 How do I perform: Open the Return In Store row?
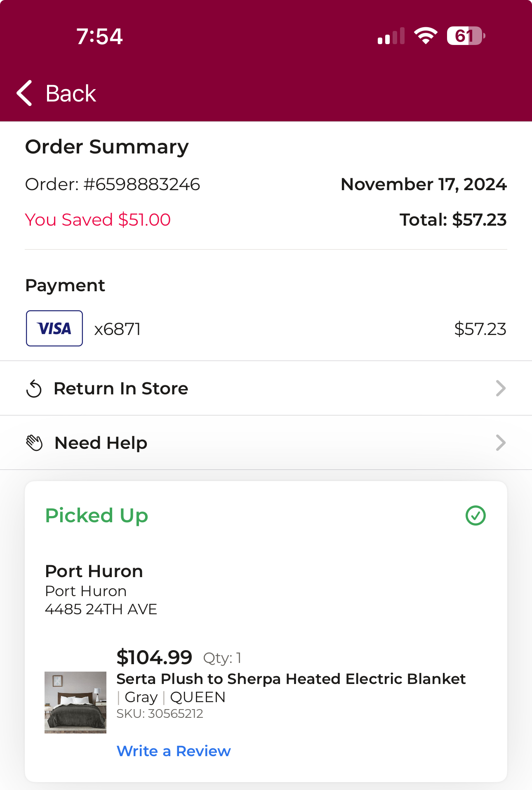coord(266,388)
